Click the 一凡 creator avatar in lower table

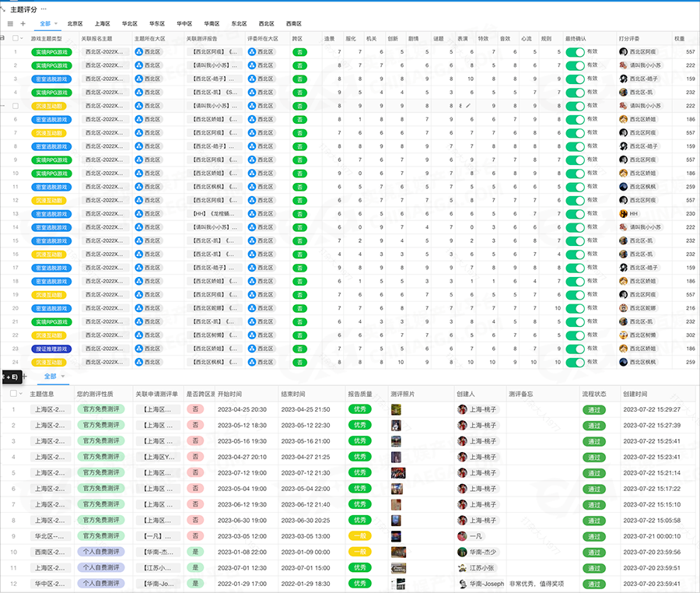tap(462, 536)
